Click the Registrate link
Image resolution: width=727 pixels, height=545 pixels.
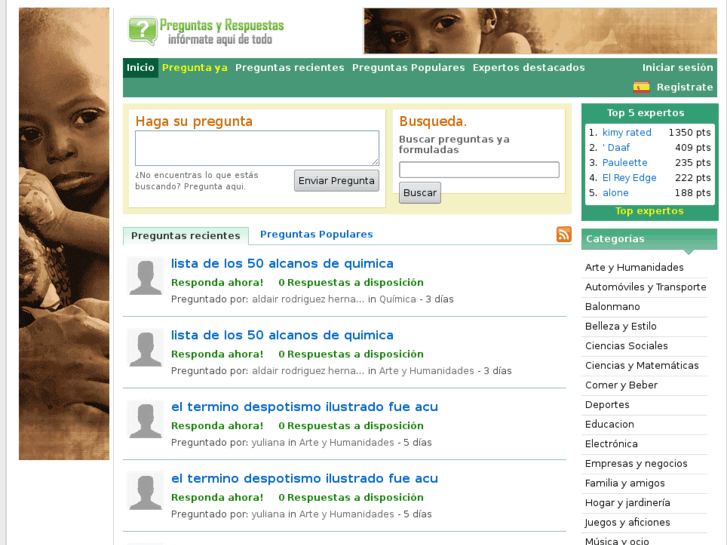click(x=685, y=87)
